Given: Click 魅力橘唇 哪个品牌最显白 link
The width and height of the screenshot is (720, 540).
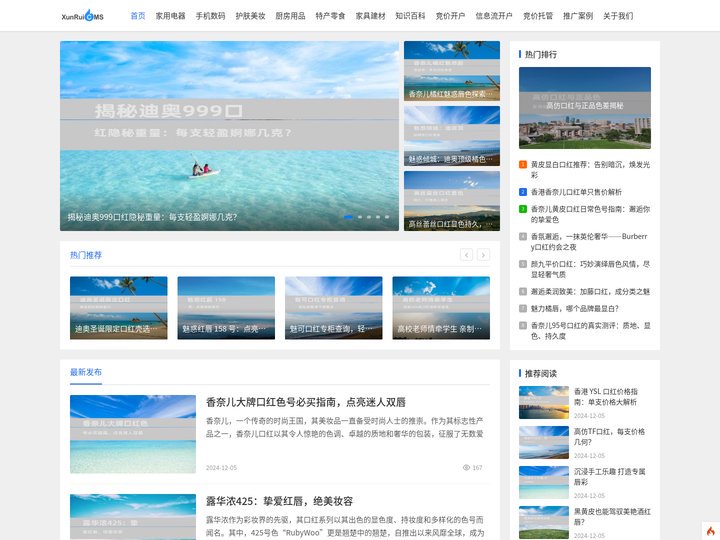Looking at the screenshot, I should click(574, 309).
